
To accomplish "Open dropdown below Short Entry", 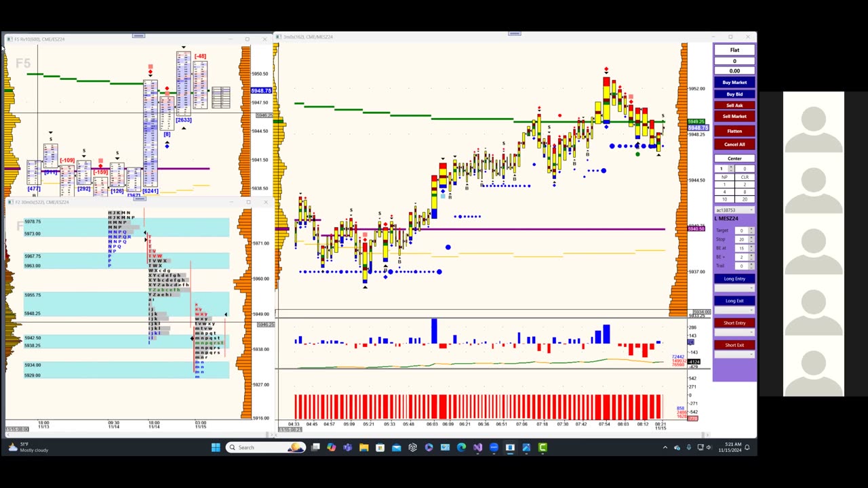I will (x=734, y=332).
